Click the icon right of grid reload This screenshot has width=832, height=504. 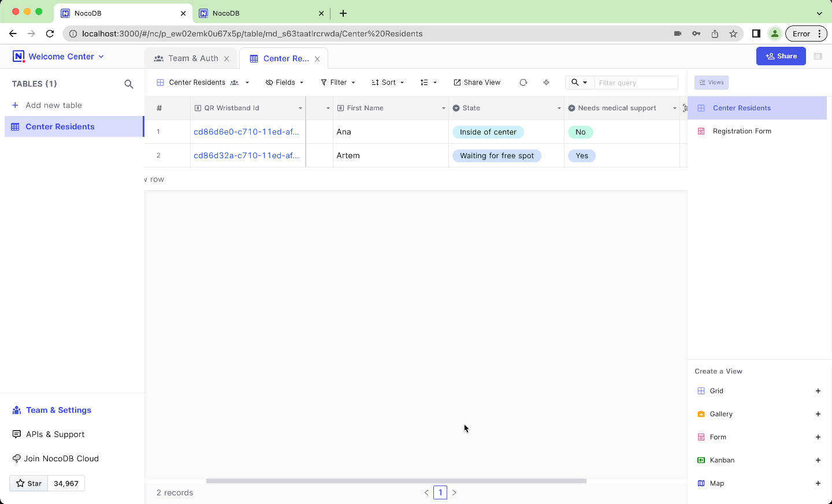[546, 83]
